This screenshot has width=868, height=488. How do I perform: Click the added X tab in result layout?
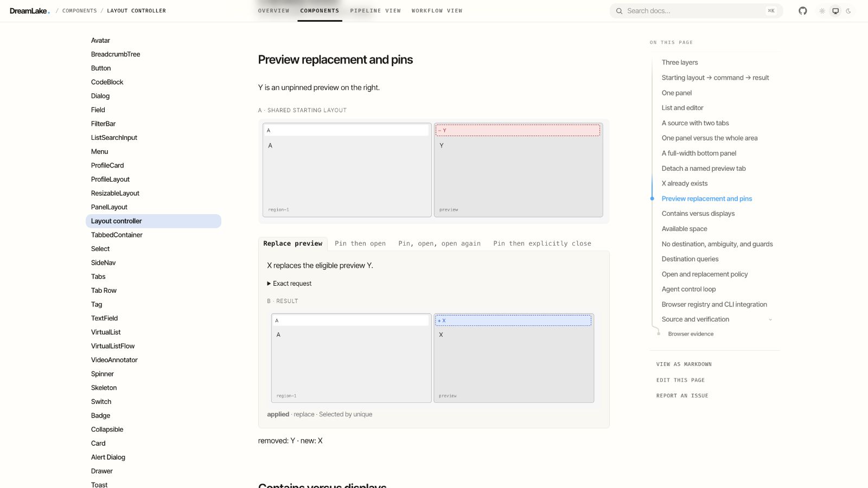pyautogui.click(x=513, y=320)
